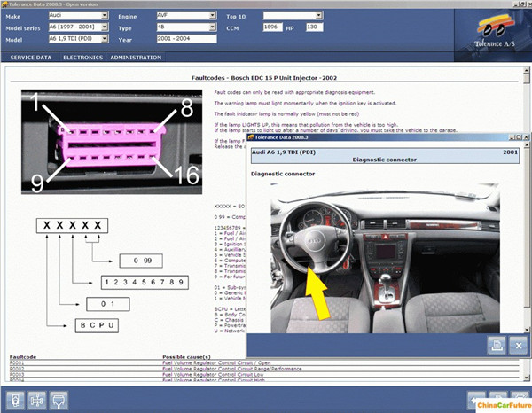Viewport: 532px width, 413px height.
Task: Open the ADMINISTRATION menu
Action: point(136,58)
